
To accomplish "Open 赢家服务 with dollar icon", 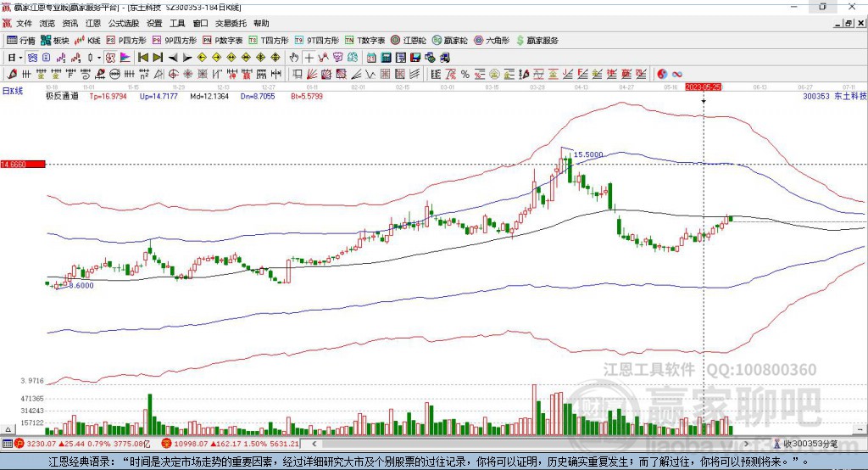I will pyautogui.click(x=537, y=41).
